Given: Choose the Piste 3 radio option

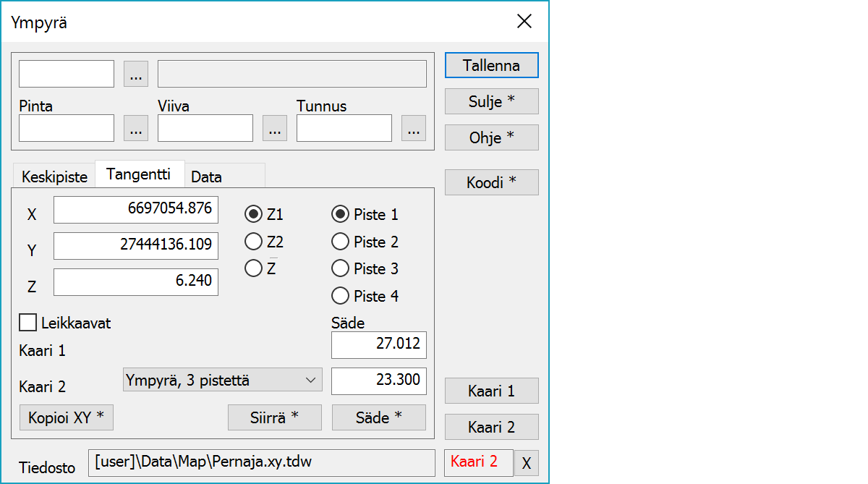Looking at the screenshot, I should 339,268.
